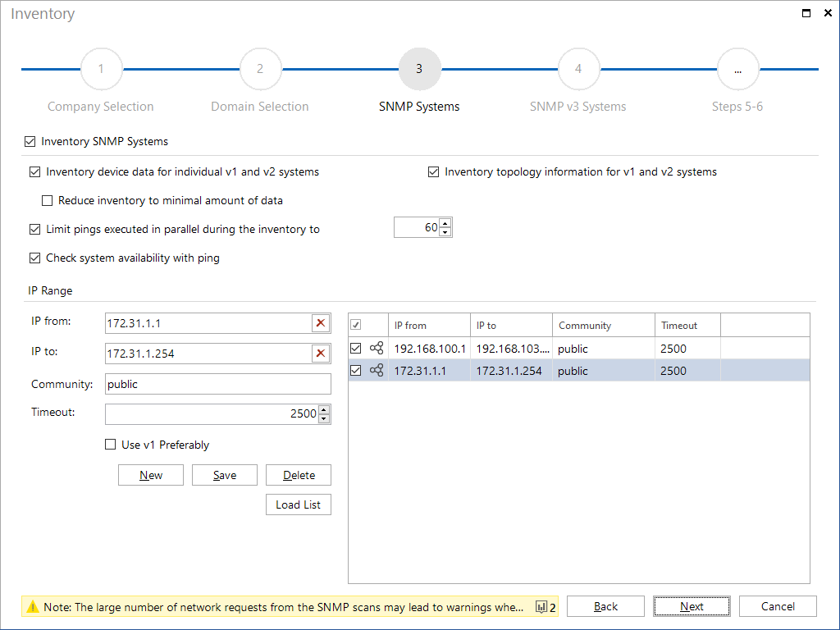Cancel the Inventory wizard
This screenshot has width=840, height=630.
tap(778, 606)
